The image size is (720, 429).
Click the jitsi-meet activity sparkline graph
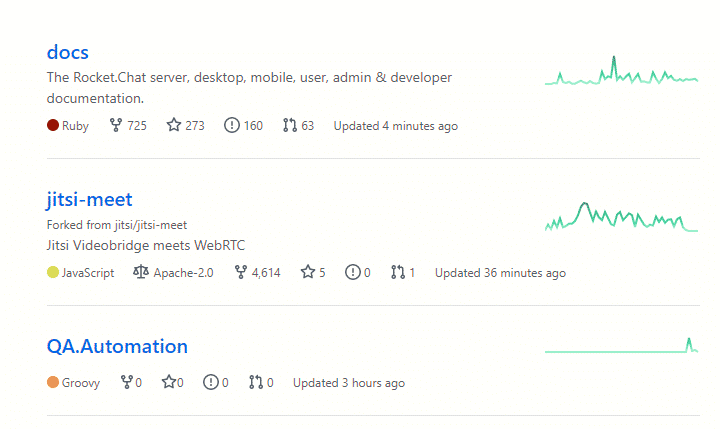click(x=621, y=216)
